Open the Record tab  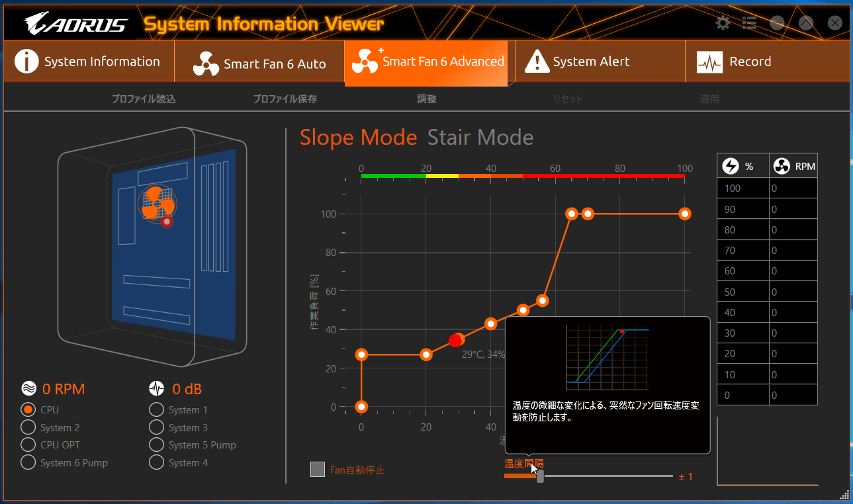pos(768,62)
